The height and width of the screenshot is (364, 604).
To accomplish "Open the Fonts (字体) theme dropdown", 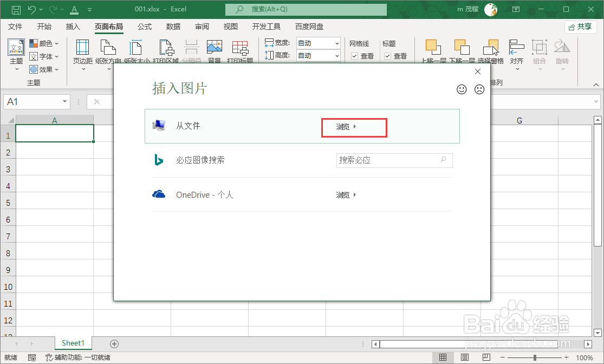I will pos(44,57).
